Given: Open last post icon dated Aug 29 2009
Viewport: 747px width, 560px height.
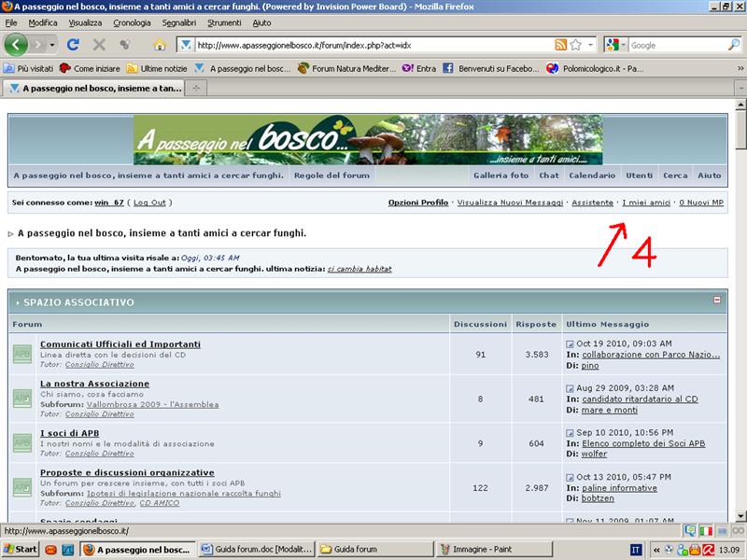Looking at the screenshot, I should [570, 388].
